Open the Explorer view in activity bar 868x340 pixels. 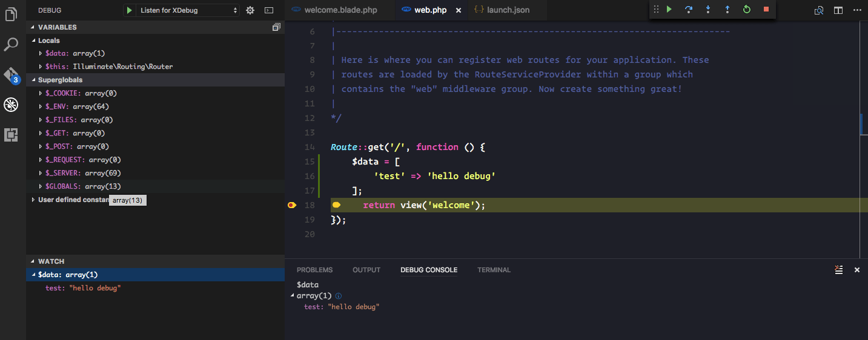point(11,13)
